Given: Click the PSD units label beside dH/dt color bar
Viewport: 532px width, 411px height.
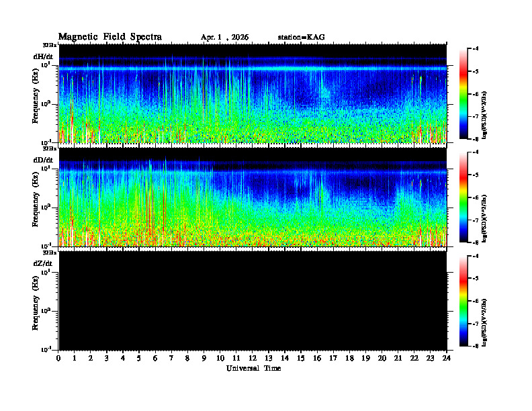Looking at the screenshot, I should pyautogui.click(x=485, y=114).
